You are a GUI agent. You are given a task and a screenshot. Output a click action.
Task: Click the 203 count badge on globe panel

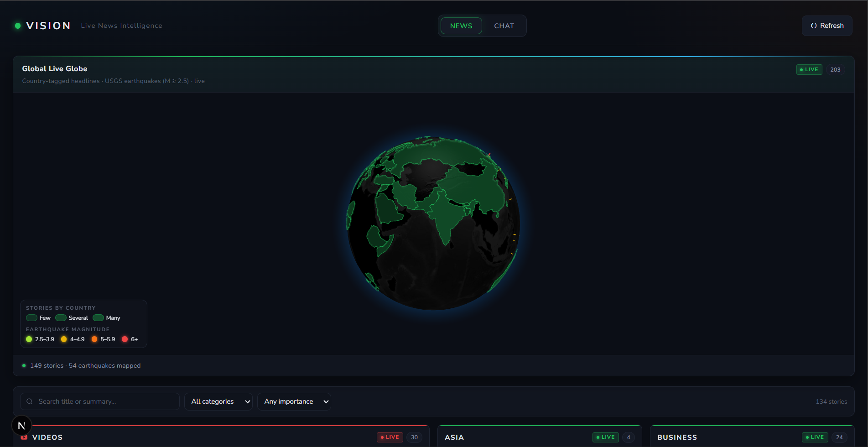tap(835, 69)
